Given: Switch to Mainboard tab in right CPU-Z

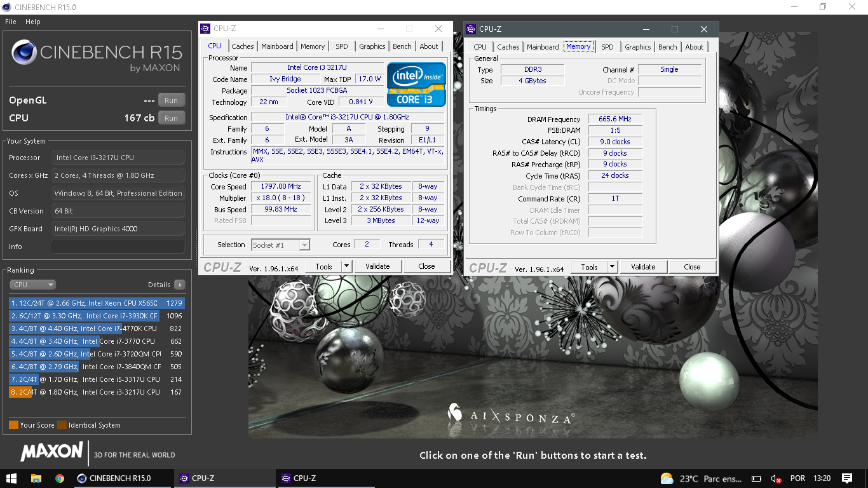Looking at the screenshot, I should coord(543,47).
